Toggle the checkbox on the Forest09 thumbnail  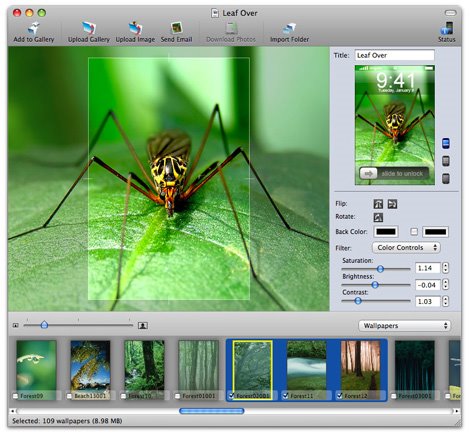pos(15,396)
